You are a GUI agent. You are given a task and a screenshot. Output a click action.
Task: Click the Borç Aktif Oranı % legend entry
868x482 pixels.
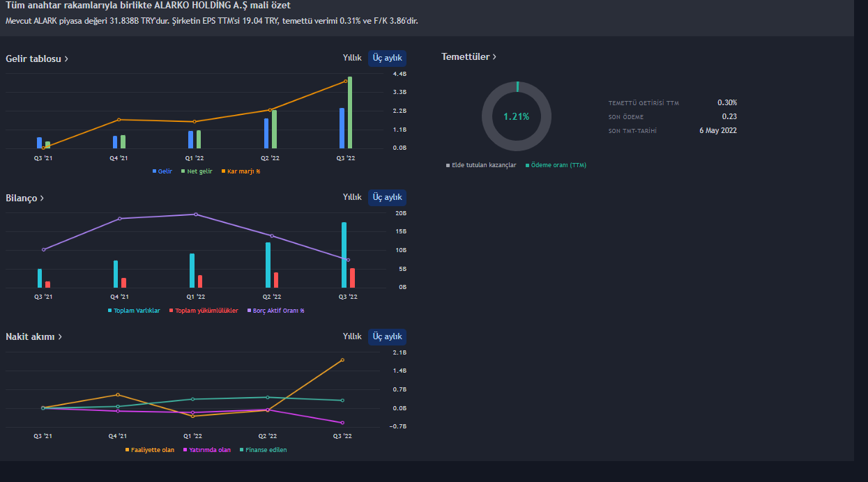(x=275, y=311)
